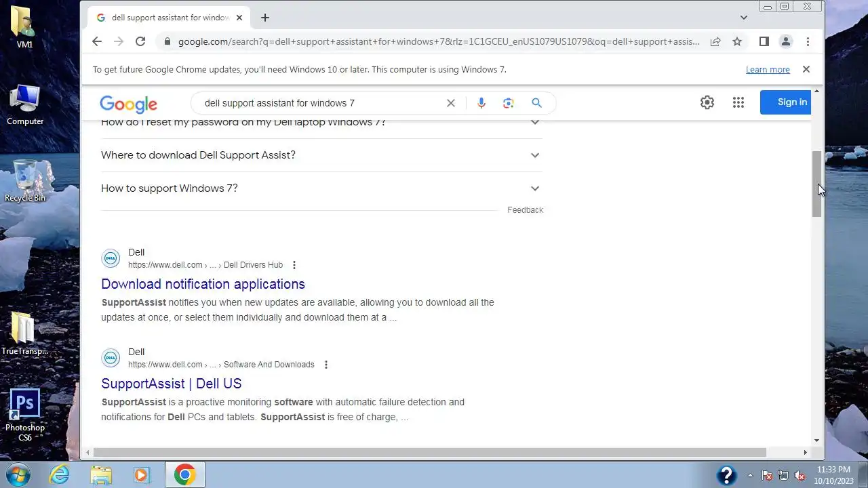Select the Photoshop CS6 desktop shortcut
The width and height of the screenshot is (868, 488).
tap(25, 415)
